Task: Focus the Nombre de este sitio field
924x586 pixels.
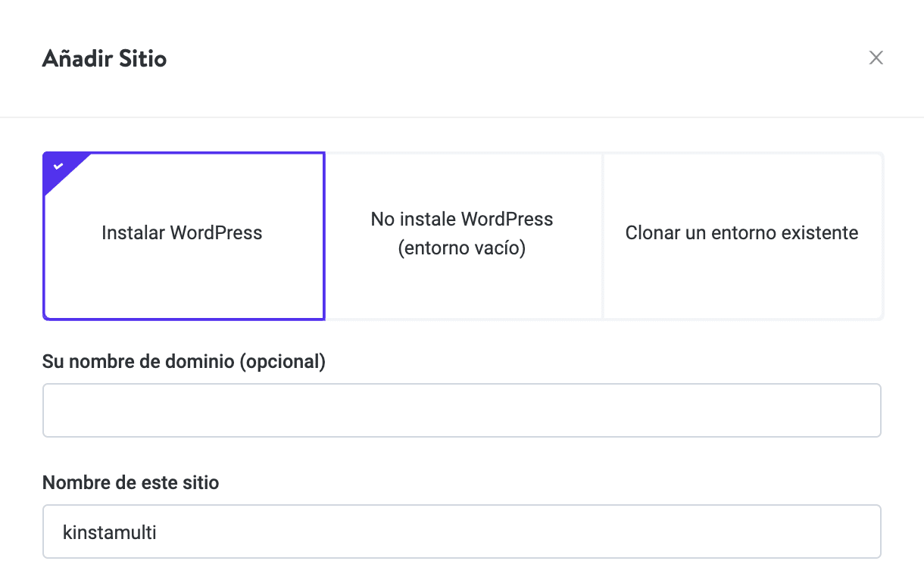Action: [x=461, y=531]
